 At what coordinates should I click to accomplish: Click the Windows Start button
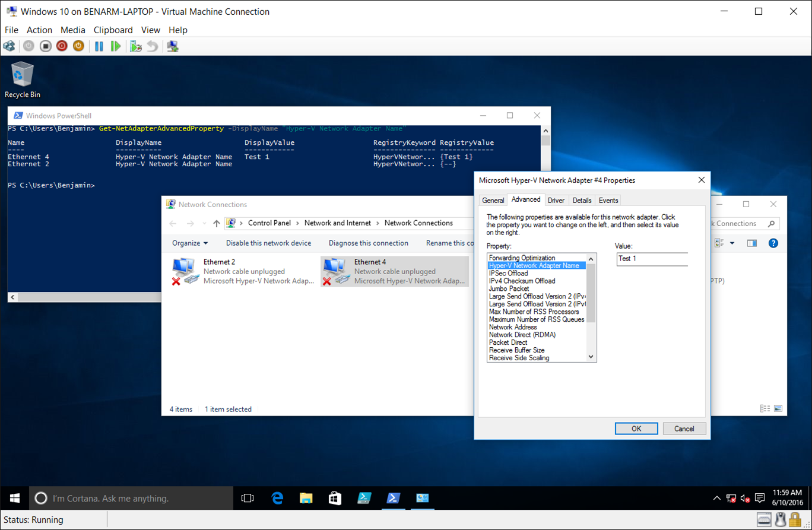tap(14, 499)
